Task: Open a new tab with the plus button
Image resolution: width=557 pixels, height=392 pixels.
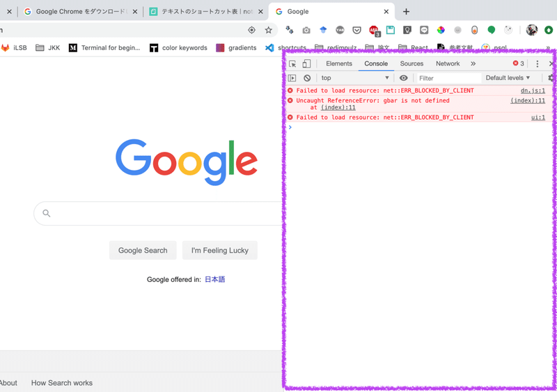Action: pyautogui.click(x=407, y=12)
